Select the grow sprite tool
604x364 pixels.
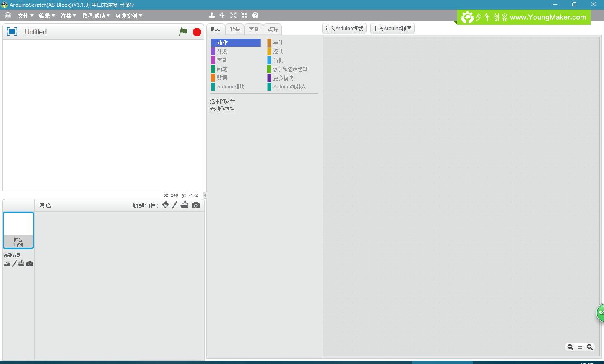233,16
